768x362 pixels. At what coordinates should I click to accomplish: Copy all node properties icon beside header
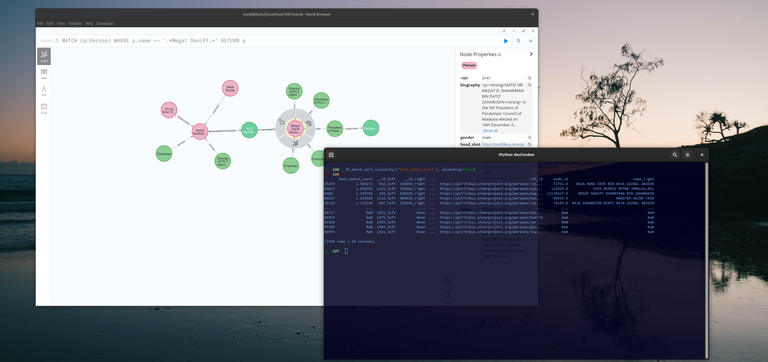pos(499,55)
